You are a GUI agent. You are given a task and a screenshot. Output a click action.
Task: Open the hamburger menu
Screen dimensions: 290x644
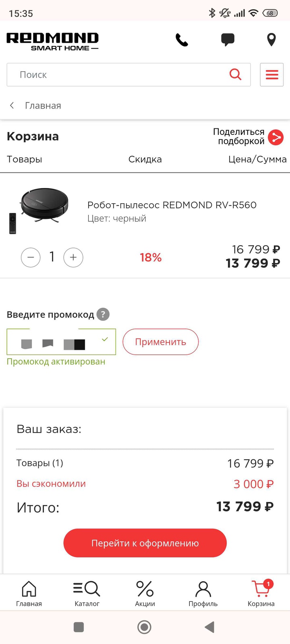click(272, 74)
